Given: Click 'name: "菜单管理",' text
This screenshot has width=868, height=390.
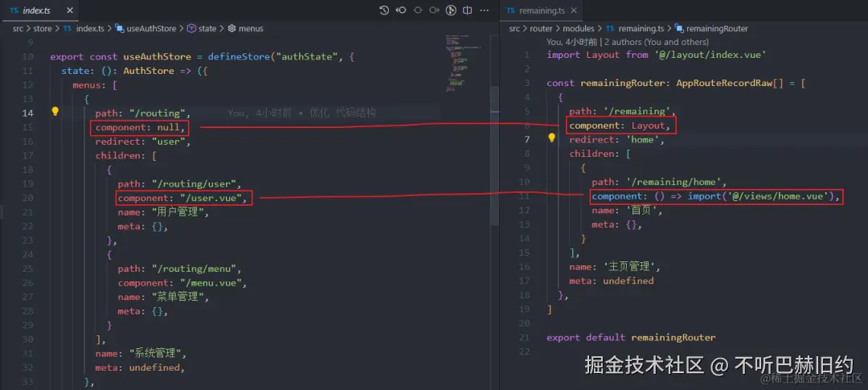Looking at the screenshot, I should click(163, 297).
